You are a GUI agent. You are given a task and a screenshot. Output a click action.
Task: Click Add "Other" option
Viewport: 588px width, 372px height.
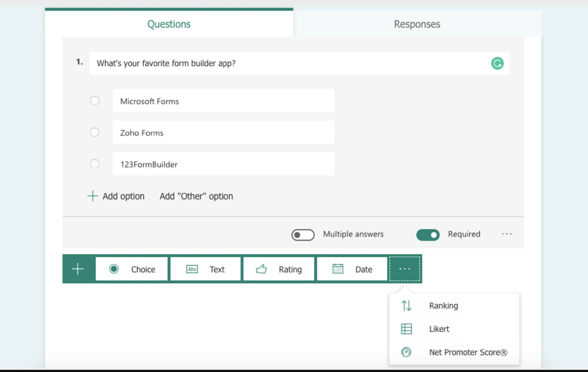(196, 196)
